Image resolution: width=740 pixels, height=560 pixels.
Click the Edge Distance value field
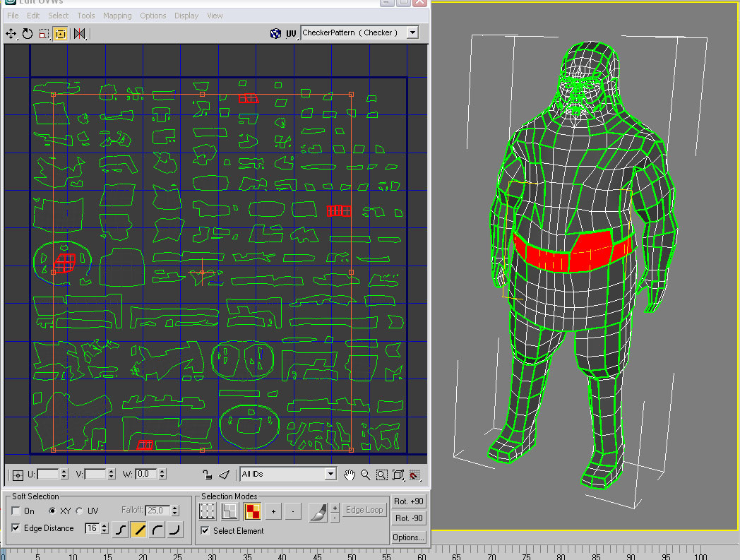(92, 528)
